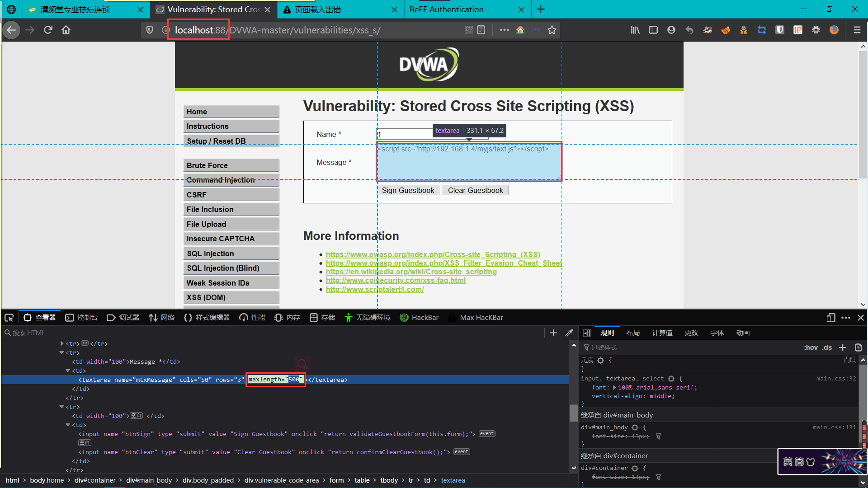
Task: Use the eyedropper picker in the inspector toolbar
Action: (569, 333)
